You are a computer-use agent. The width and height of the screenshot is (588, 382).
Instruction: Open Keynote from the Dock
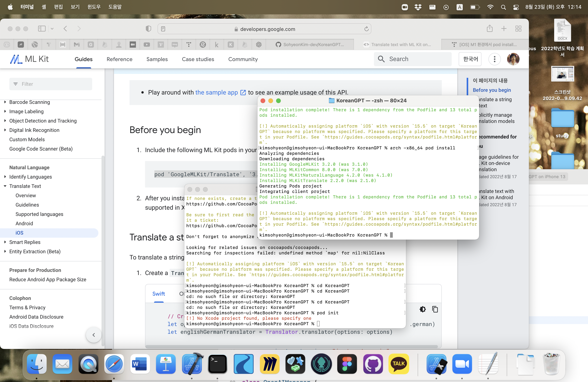[x=166, y=364]
